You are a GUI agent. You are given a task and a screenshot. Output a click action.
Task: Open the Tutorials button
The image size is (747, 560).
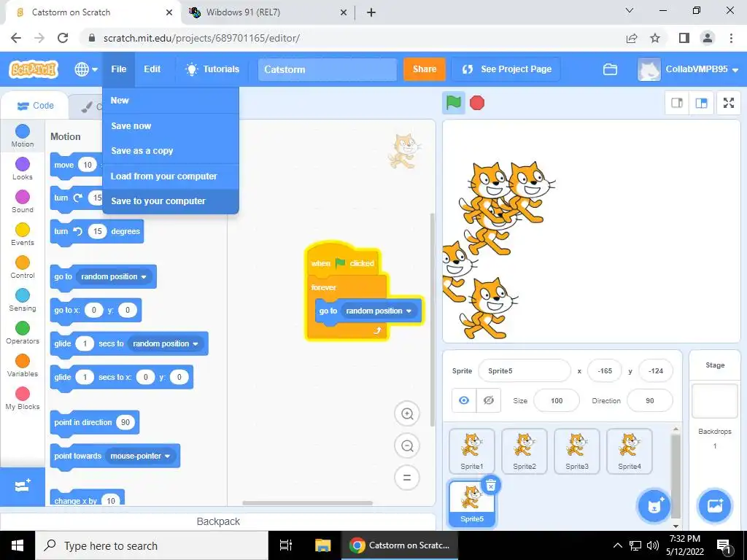tap(212, 69)
